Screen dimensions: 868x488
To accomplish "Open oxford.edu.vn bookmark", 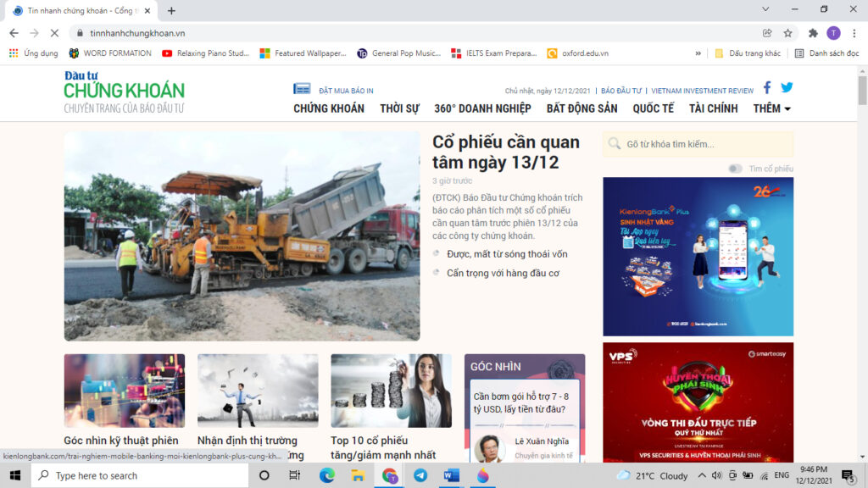I will tap(577, 53).
